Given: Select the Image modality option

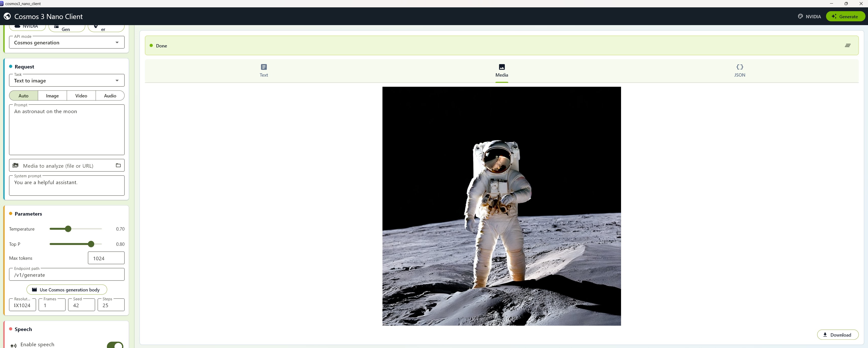Looking at the screenshot, I should 52,96.
